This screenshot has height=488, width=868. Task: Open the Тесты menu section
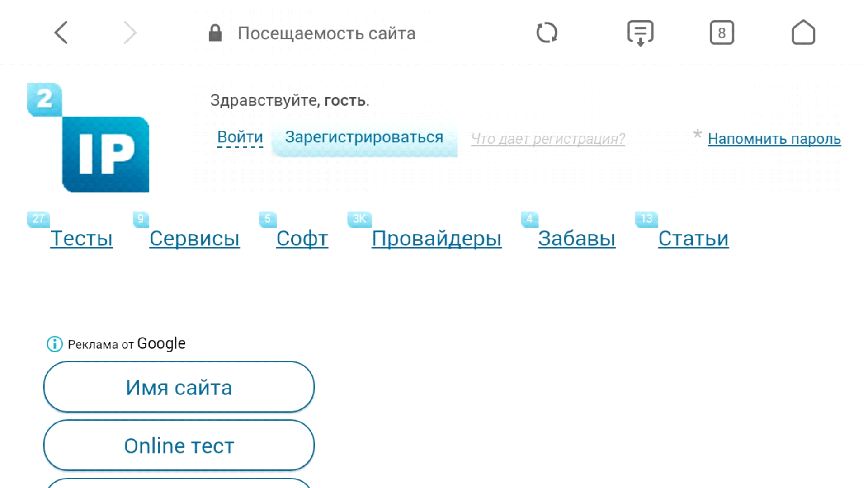point(81,238)
